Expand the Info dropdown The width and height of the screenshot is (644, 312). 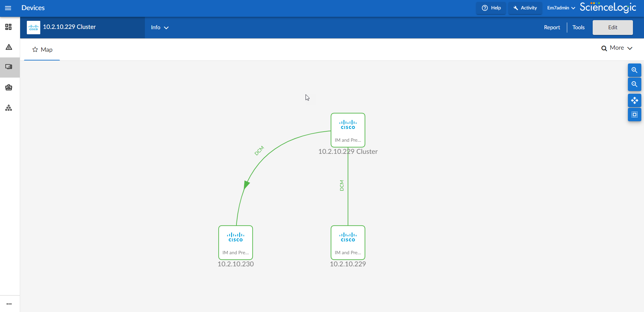[x=160, y=28]
